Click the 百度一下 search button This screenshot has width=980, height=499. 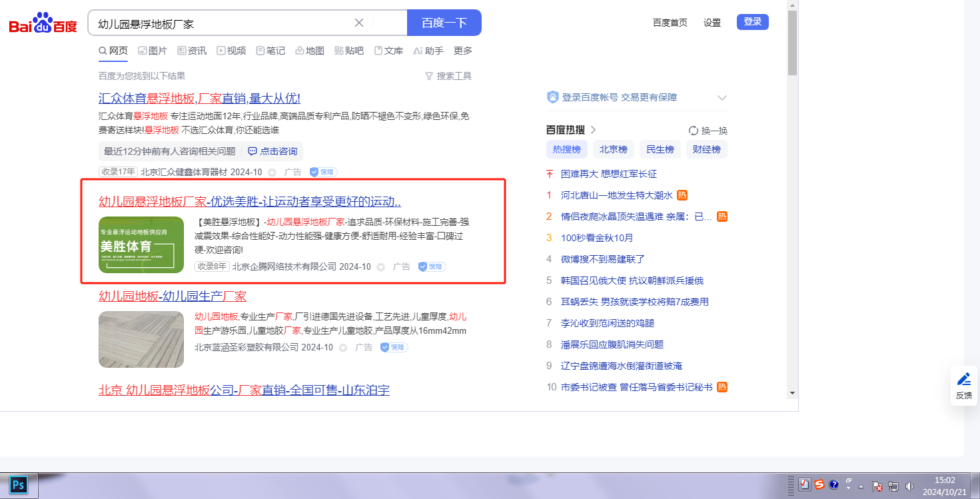444,23
